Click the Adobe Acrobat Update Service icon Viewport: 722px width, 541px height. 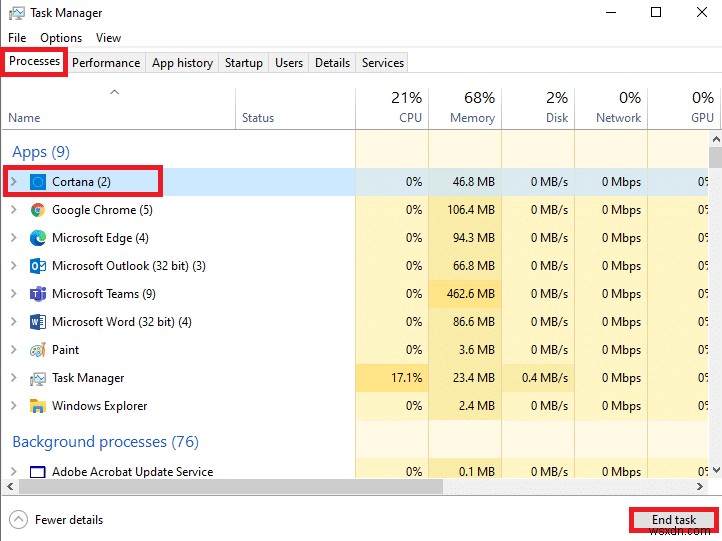[x=38, y=472]
